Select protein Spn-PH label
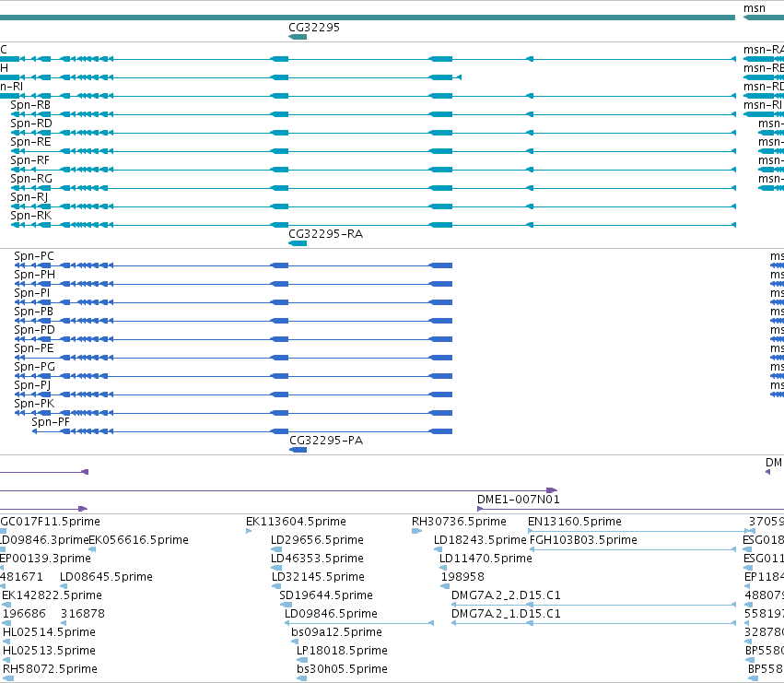Image resolution: width=784 pixels, height=683 pixels. click(34, 275)
